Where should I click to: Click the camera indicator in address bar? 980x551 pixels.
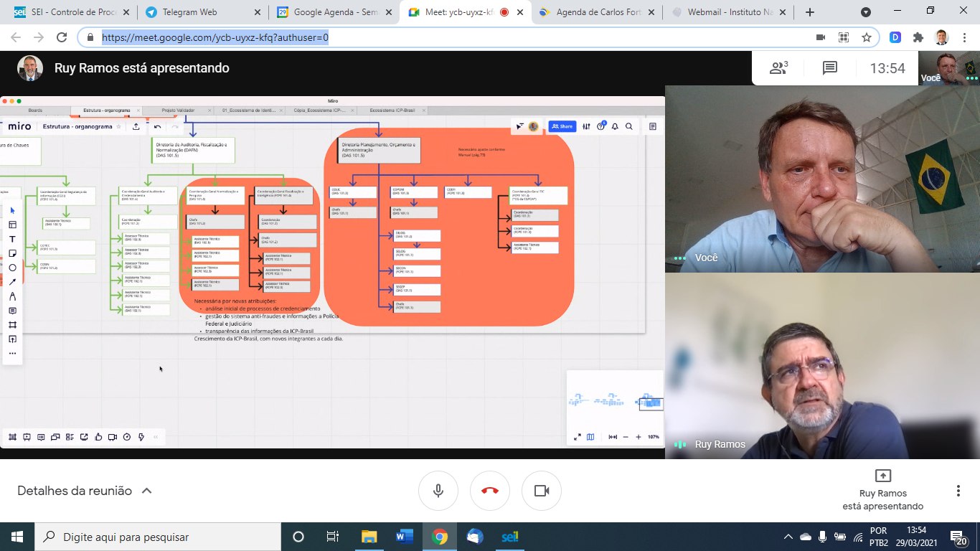[x=821, y=38]
